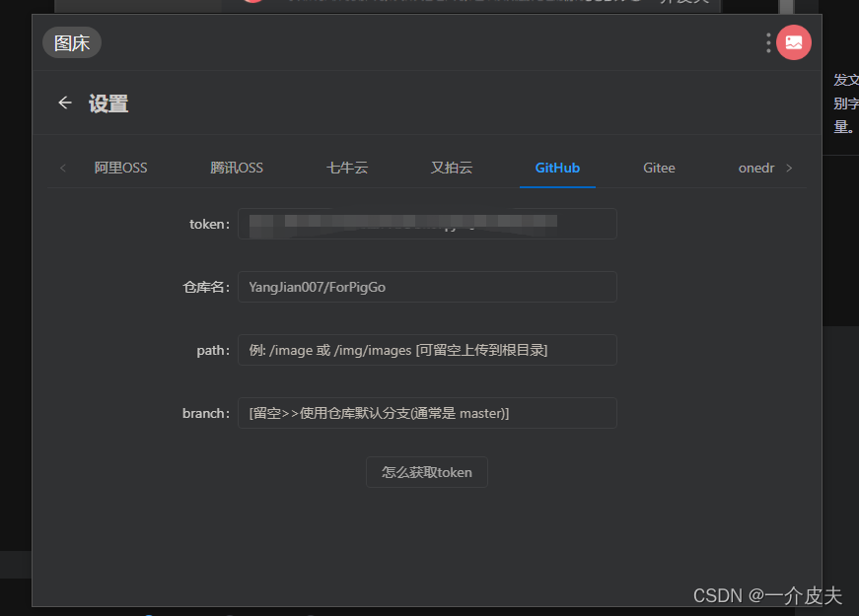Screen dimensions: 859x616
Task: Select the 七牛云 tab
Action: tap(346, 168)
